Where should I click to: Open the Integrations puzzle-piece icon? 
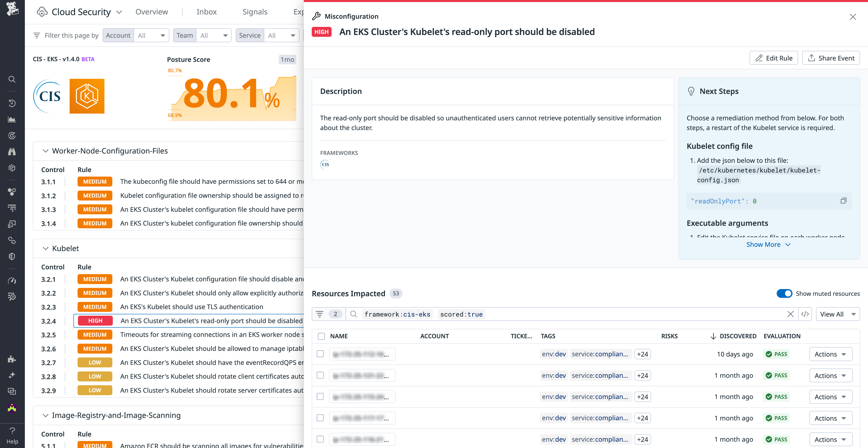tap(12, 359)
